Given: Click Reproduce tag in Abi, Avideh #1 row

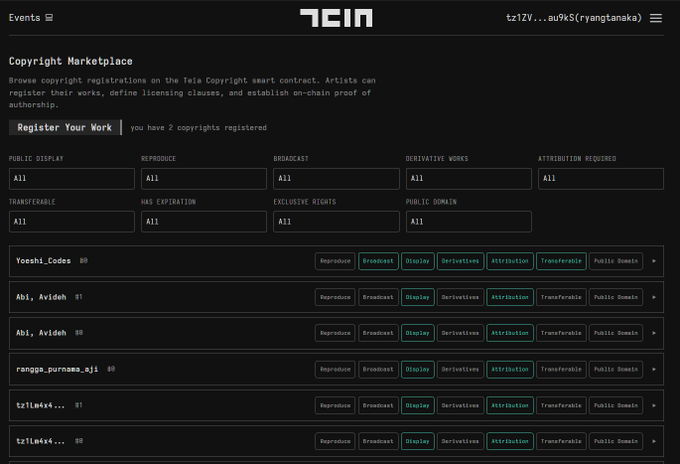Looking at the screenshot, I should click(335, 297).
